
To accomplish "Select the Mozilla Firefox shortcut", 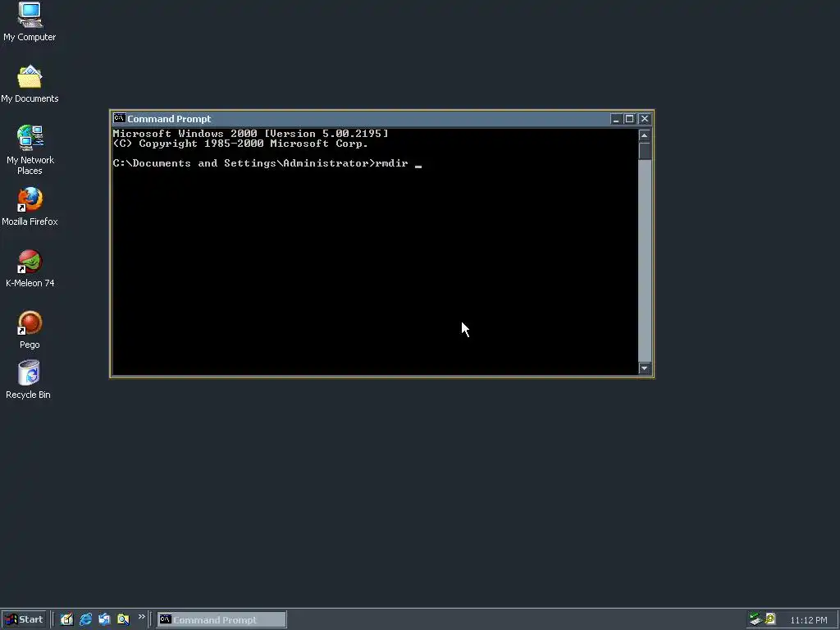I will pyautogui.click(x=30, y=206).
